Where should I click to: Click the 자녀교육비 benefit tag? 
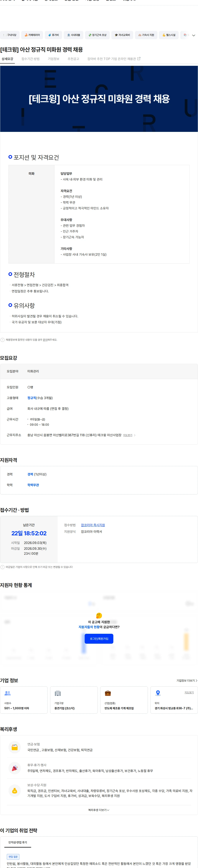point(122,35)
